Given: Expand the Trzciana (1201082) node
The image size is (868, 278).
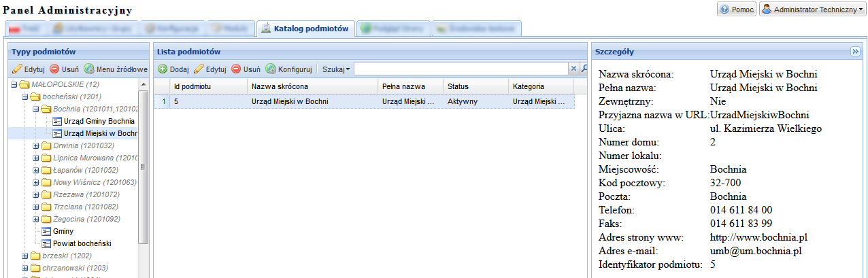Looking at the screenshot, I should 36,207.
